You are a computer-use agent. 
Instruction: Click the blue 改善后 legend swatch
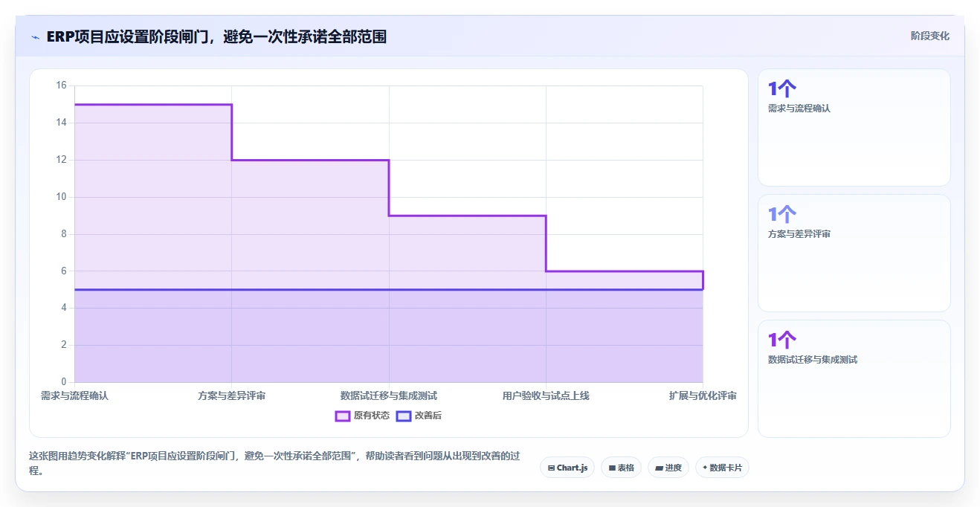(403, 416)
